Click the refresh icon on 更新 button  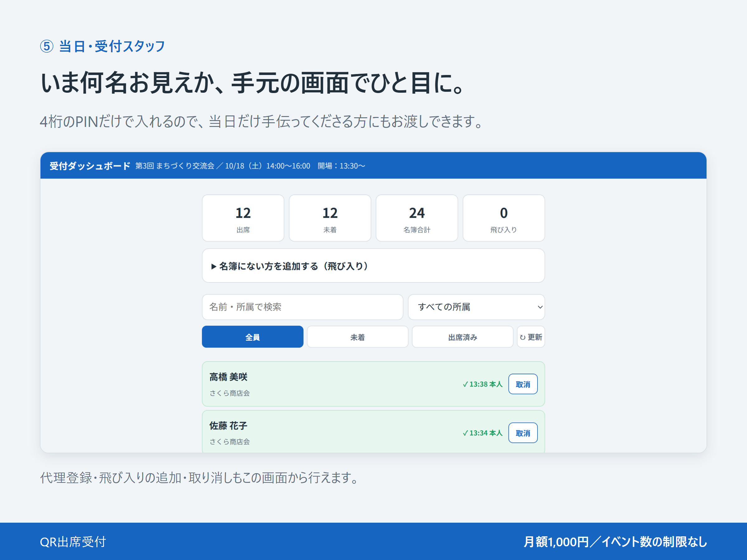[x=522, y=337]
